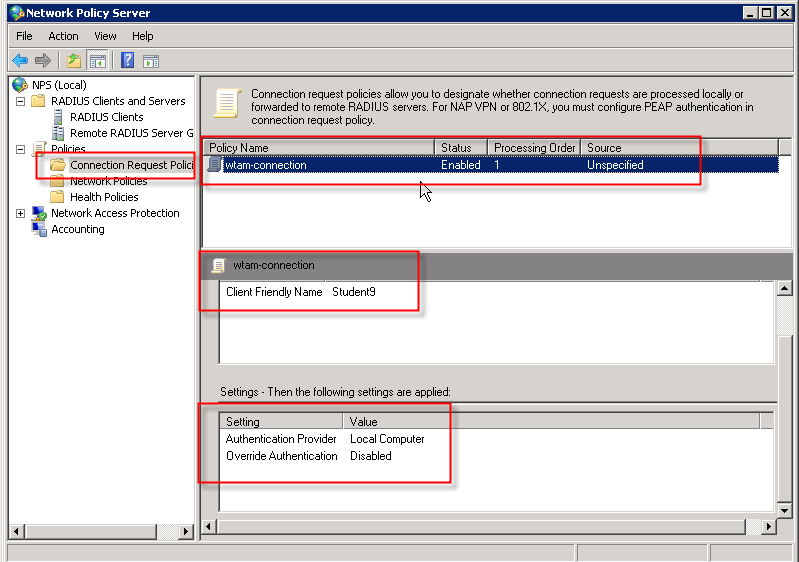Select RADIUS Clients in the tree
The height and width of the screenshot is (562, 799).
106,117
